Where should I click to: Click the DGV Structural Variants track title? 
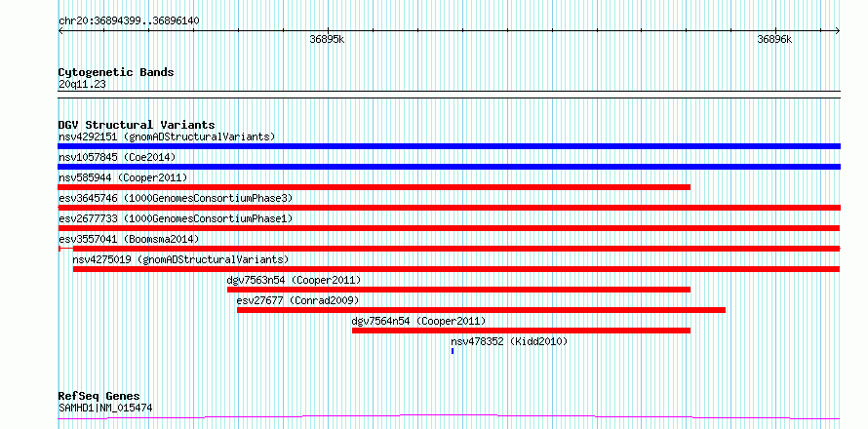[x=137, y=125]
